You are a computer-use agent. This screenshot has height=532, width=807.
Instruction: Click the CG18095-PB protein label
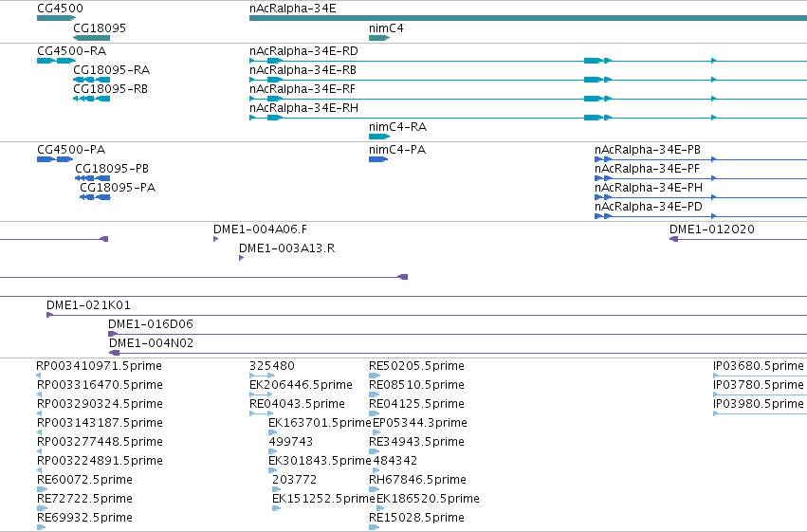[x=112, y=169]
